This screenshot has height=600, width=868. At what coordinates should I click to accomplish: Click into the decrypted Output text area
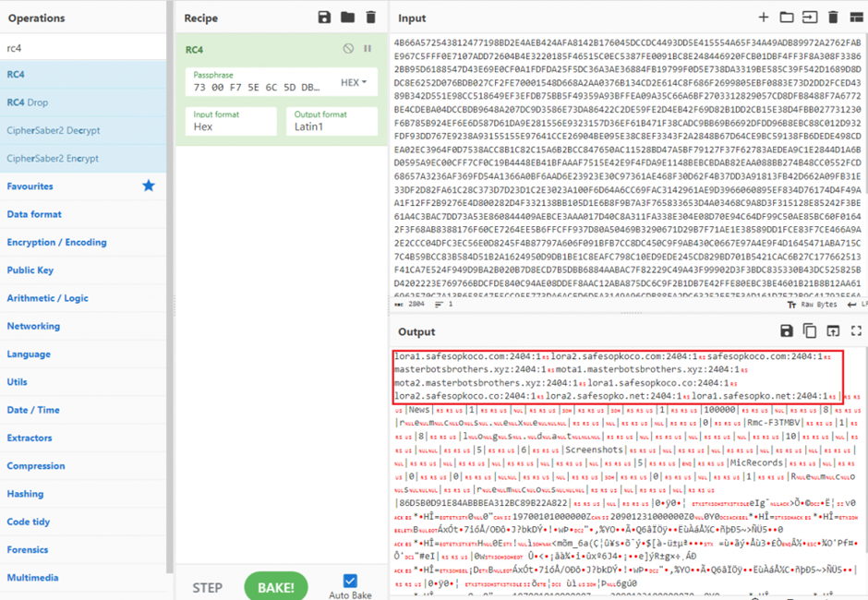tap(628, 472)
